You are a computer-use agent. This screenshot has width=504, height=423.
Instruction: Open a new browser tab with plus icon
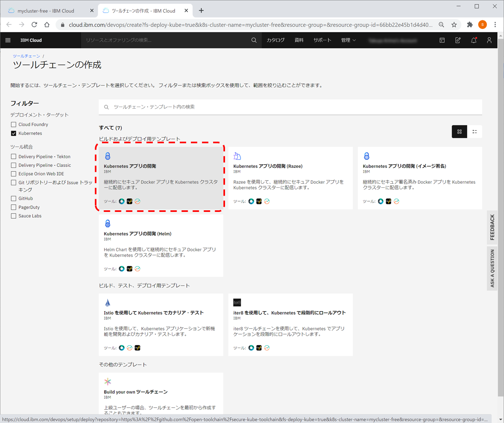pyautogui.click(x=201, y=11)
